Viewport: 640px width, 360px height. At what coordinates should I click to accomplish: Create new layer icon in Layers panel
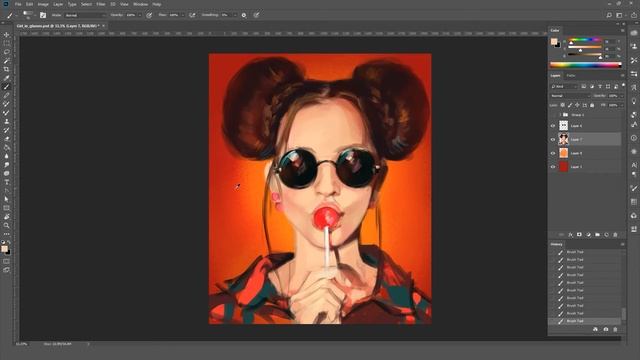[606, 235]
